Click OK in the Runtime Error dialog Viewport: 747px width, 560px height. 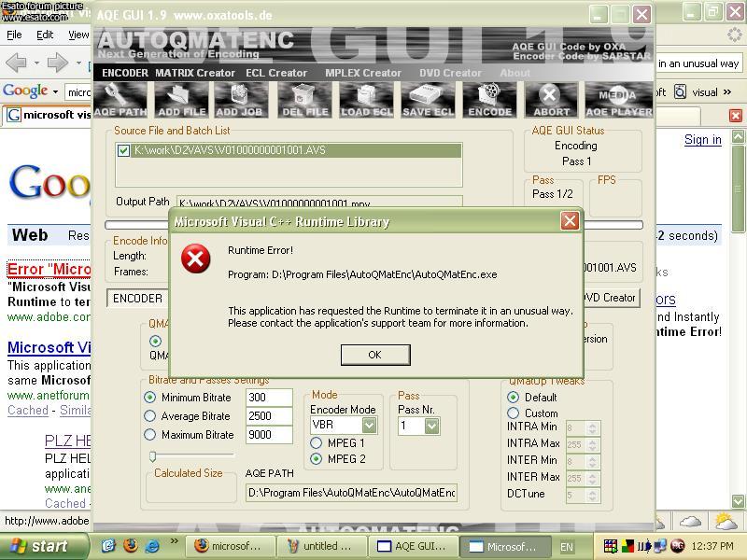[375, 355]
